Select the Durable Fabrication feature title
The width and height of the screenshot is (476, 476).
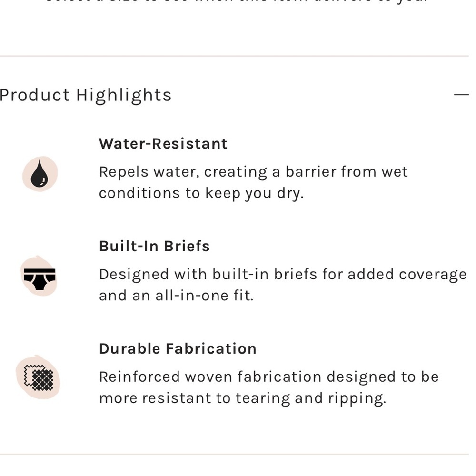(x=178, y=348)
